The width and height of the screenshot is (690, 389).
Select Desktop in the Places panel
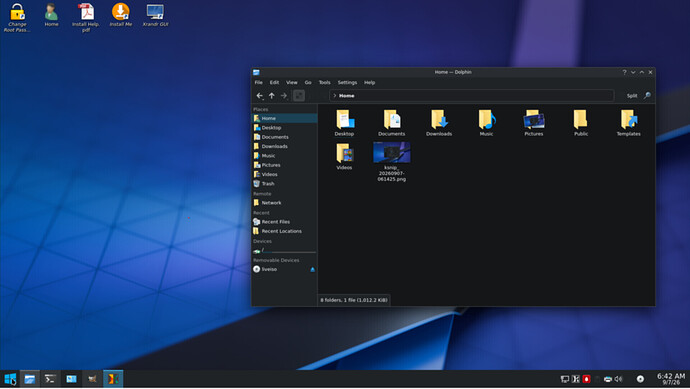click(x=284, y=128)
